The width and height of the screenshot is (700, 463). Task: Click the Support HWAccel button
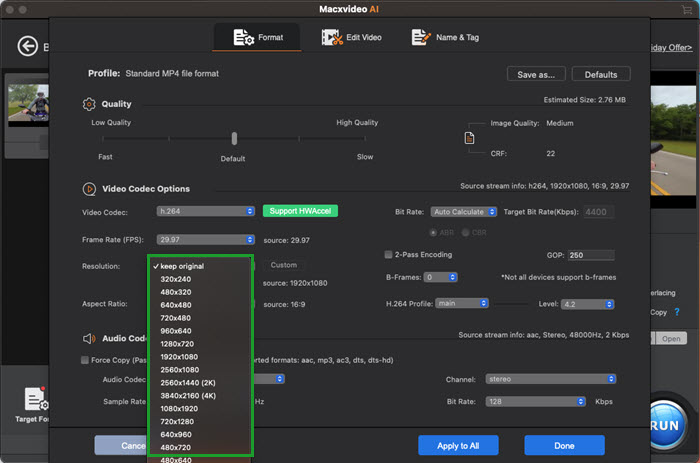[300, 211]
